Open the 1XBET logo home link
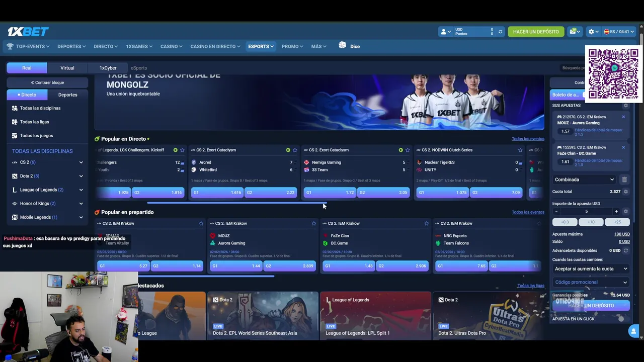 [28, 32]
